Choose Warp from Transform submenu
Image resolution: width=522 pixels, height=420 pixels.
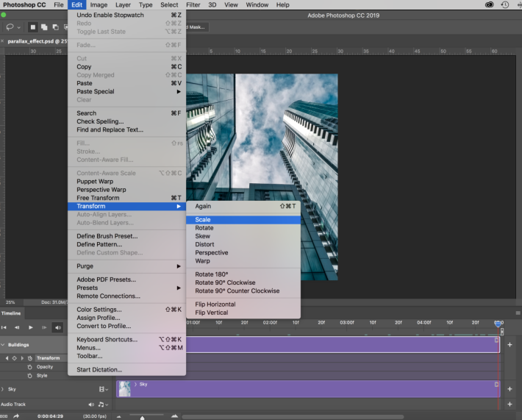243,261
